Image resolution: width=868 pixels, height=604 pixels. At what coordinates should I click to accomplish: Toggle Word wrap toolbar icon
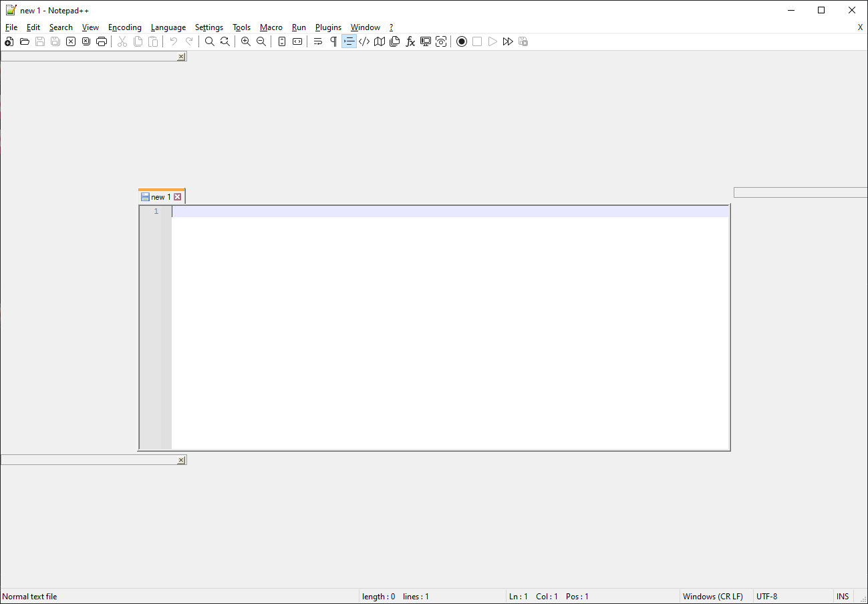click(318, 41)
